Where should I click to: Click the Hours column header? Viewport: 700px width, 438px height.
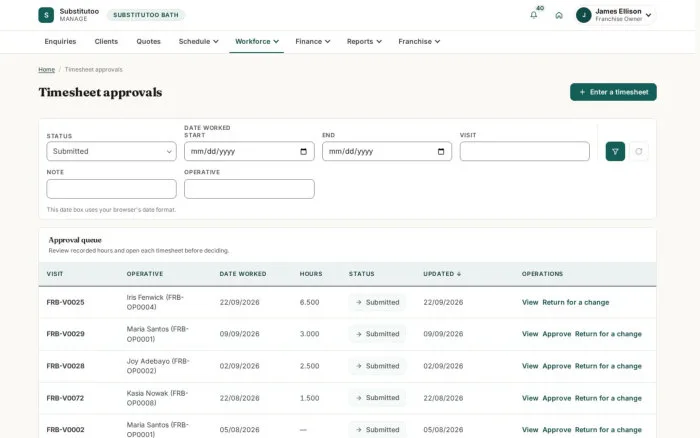[311, 274]
